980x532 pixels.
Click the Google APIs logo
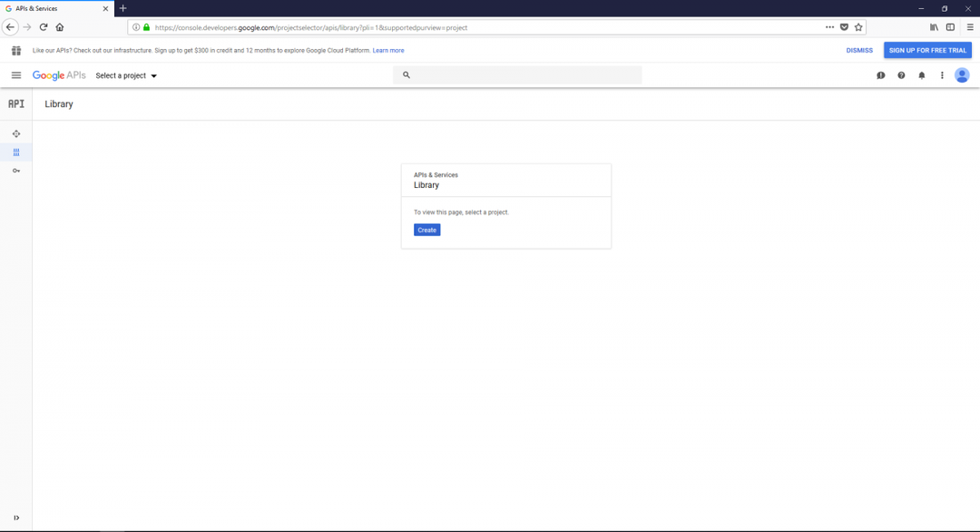pos(59,75)
